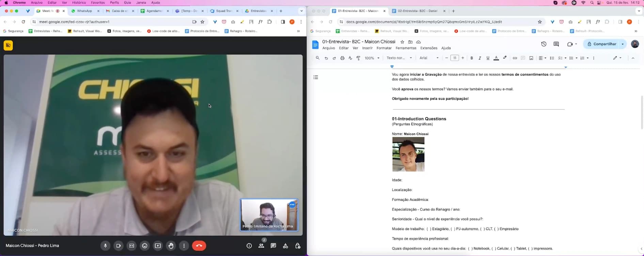
Task: Show document comments icon
Action: click(x=556, y=44)
